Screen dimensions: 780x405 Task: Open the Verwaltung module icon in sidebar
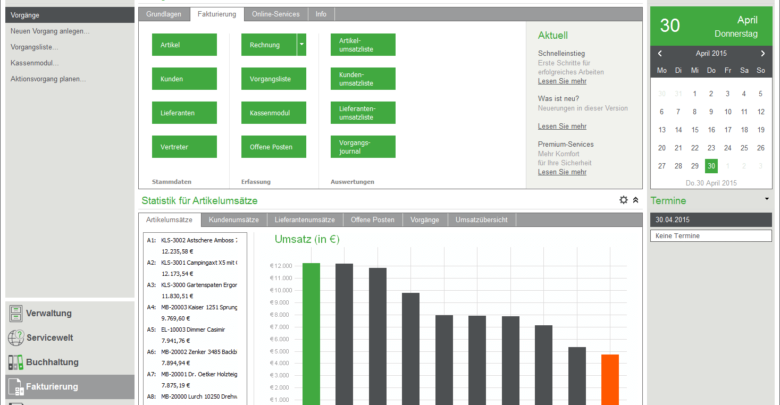[15, 313]
